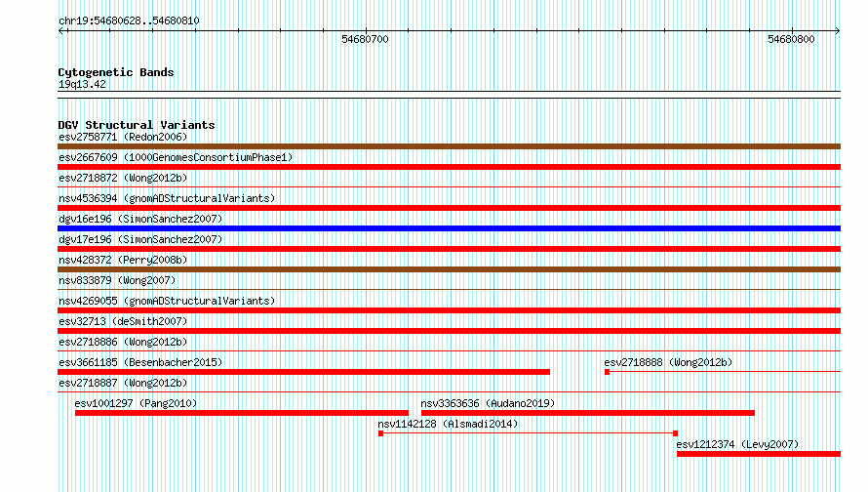Click the right end square of nsv1142128
The width and height of the screenshot is (868, 492).
pyautogui.click(x=675, y=433)
